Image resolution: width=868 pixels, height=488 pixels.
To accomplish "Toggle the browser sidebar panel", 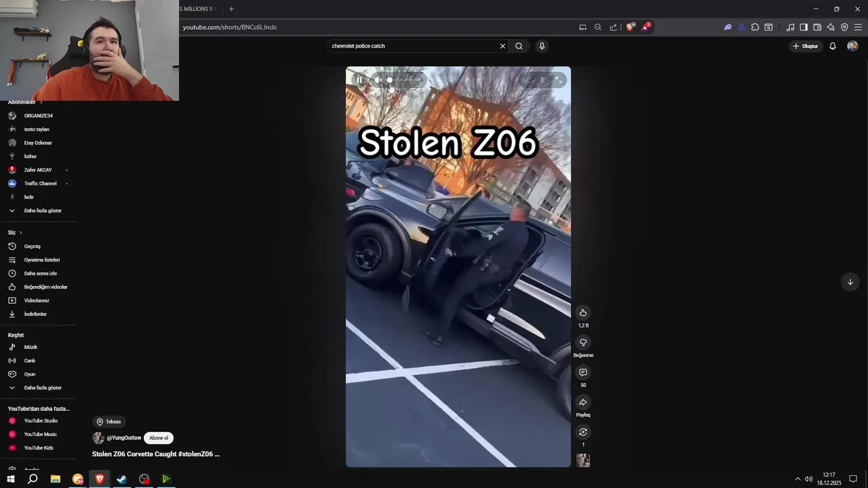I will [x=804, y=27].
